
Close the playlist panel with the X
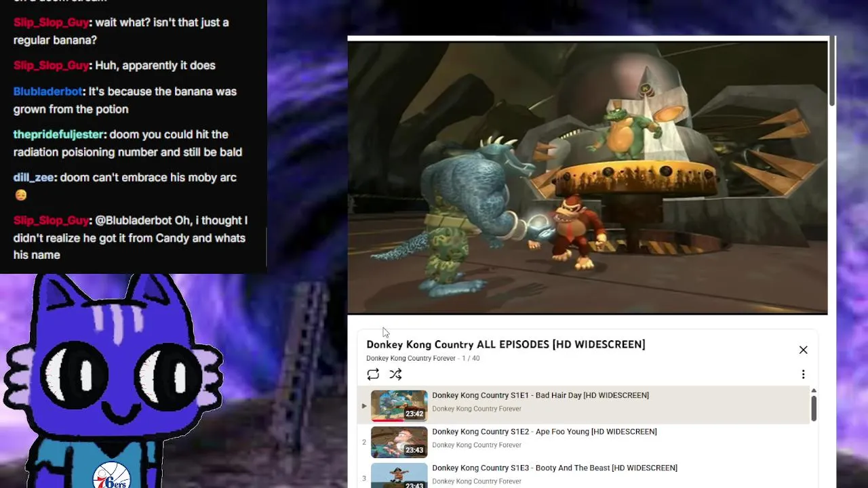[803, 350]
